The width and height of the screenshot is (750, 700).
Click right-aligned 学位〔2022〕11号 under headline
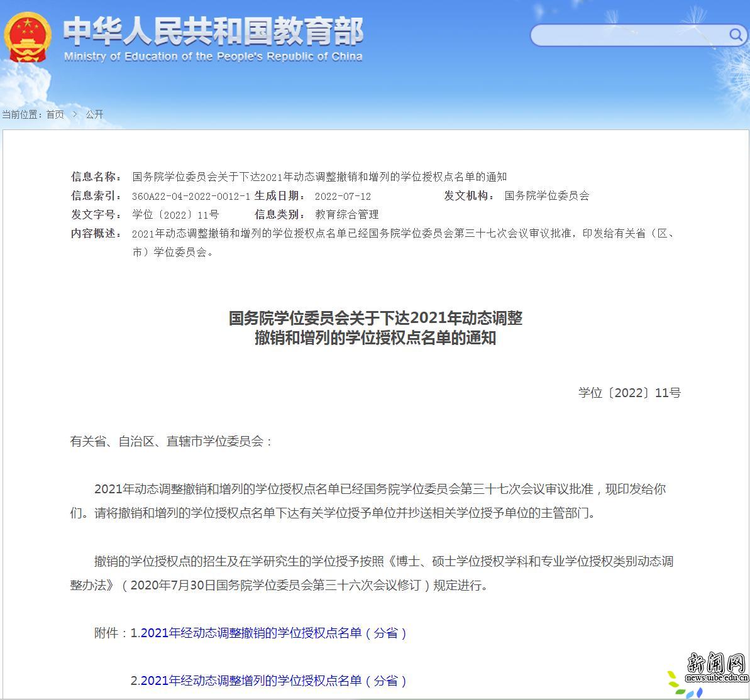click(629, 393)
